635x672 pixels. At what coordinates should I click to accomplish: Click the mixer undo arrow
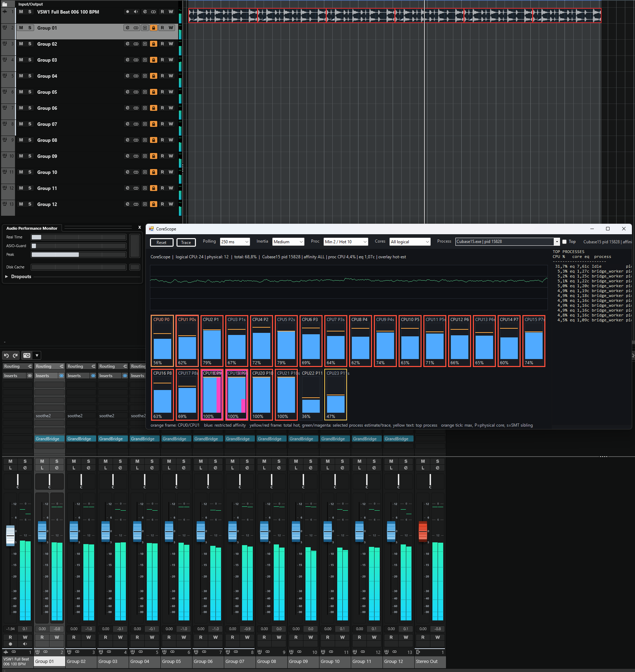(6, 356)
